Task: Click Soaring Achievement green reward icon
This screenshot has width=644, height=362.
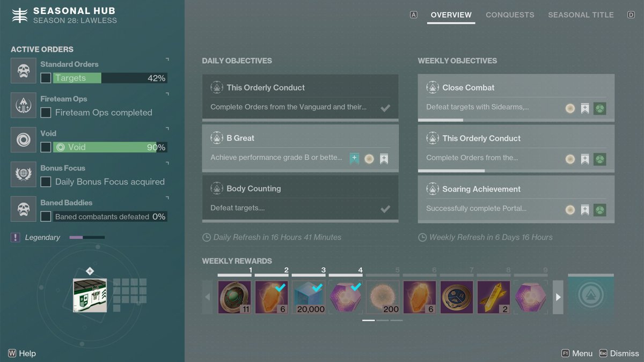Action: pos(600,210)
